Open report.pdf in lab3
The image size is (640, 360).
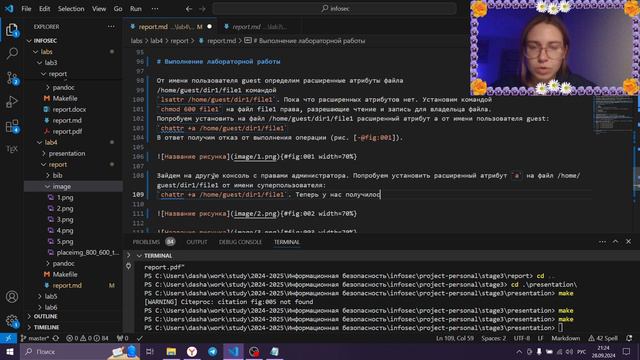pos(67,131)
